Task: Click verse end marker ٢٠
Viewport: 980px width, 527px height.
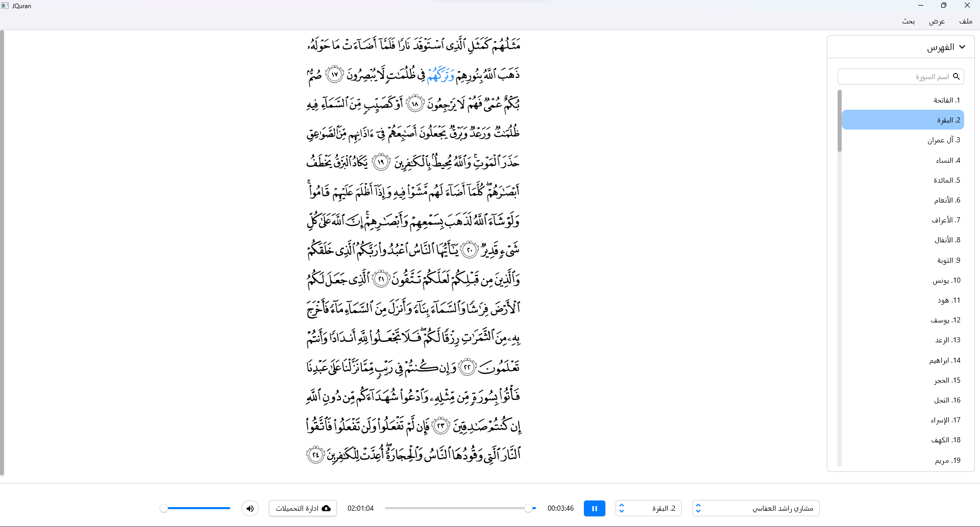Action: tap(469, 250)
